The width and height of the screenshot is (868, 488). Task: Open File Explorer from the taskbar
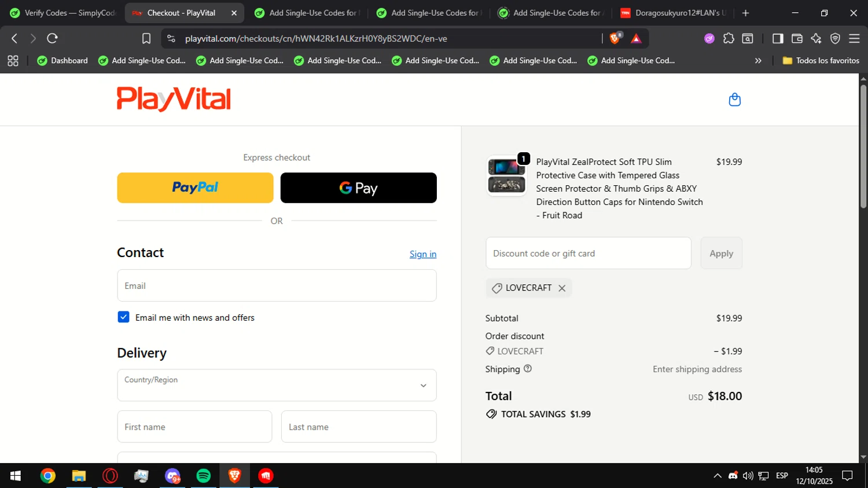[79, 476]
